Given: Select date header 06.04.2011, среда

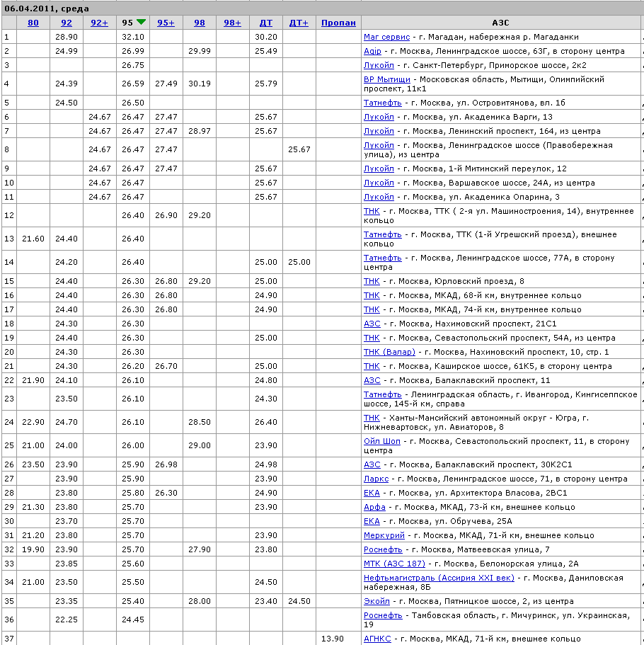Looking at the screenshot, I should [x=47, y=8].
